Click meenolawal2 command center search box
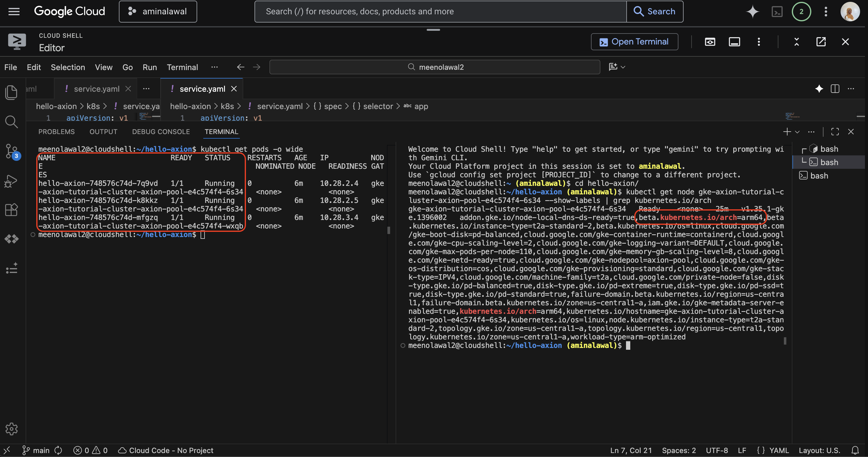Image resolution: width=868 pixels, height=457 pixels. click(435, 67)
